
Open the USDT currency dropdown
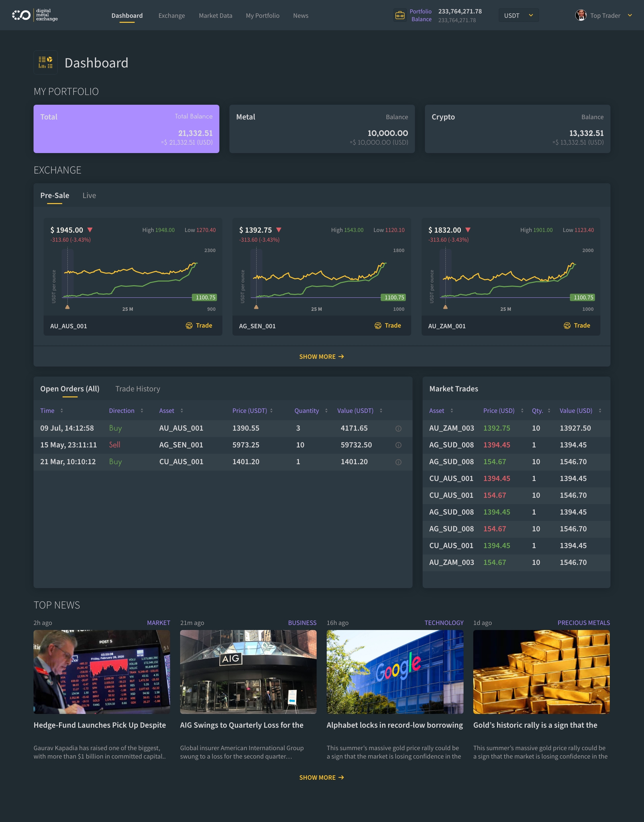pos(519,15)
